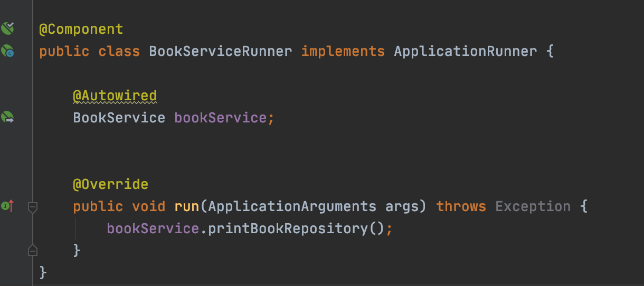The width and height of the screenshot is (644, 286).
Task: Click the bookService field name in the declaration
Action: tap(221, 117)
